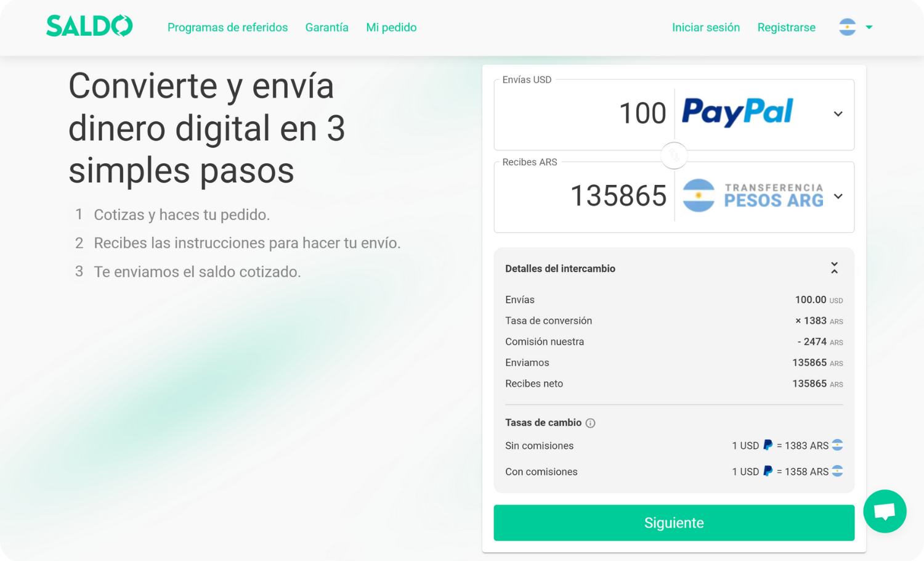Click the Argentina flag language icon
The width and height of the screenshot is (924, 561).
tap(847, 27)
